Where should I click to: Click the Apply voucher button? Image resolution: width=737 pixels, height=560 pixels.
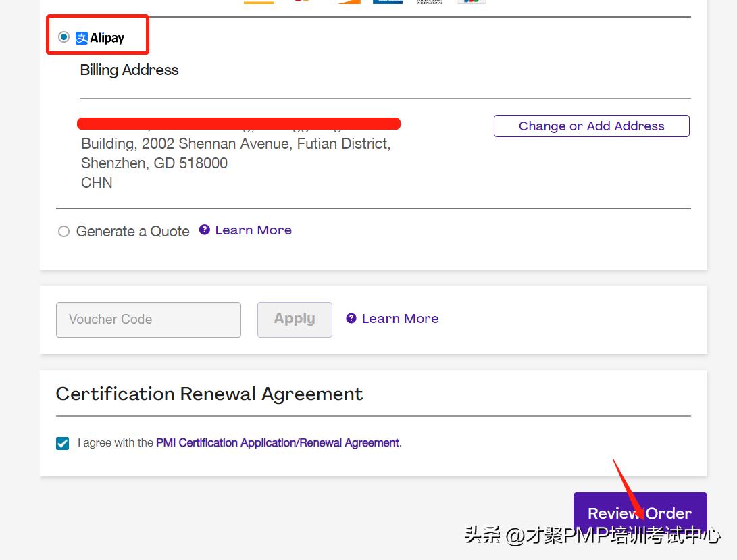[x=295, y=320]
